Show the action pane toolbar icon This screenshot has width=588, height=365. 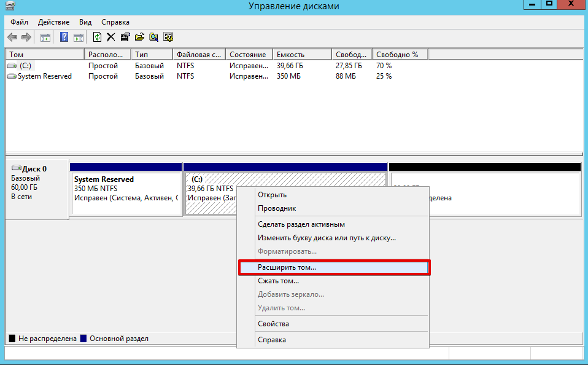pyautogui.click(x=78, y=37)
